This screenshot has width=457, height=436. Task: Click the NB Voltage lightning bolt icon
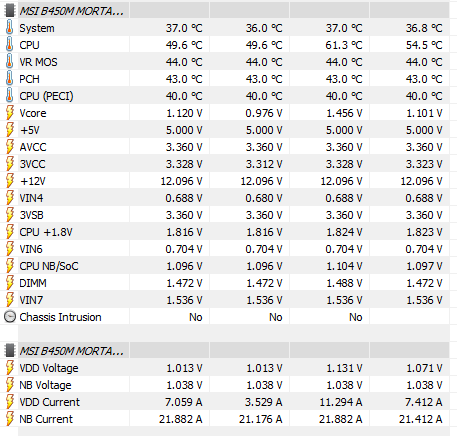point(10,385)
